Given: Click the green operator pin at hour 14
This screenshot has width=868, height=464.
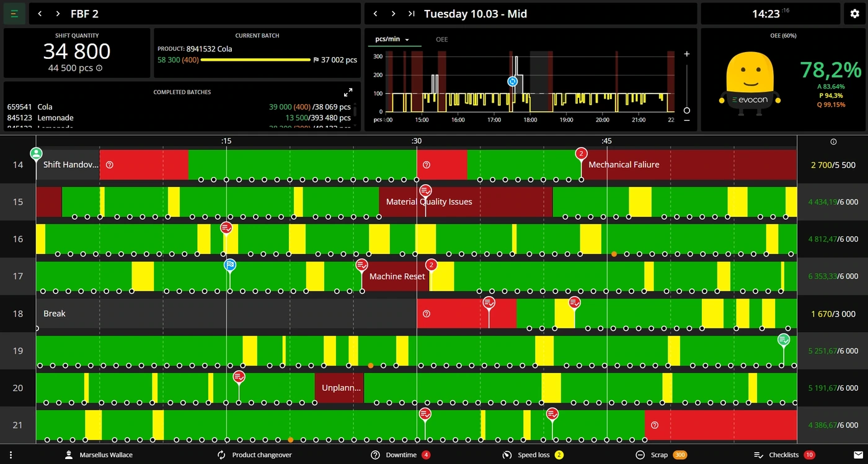Looking at the screenshot, I should pyautogui.click(x=37, y=153).
